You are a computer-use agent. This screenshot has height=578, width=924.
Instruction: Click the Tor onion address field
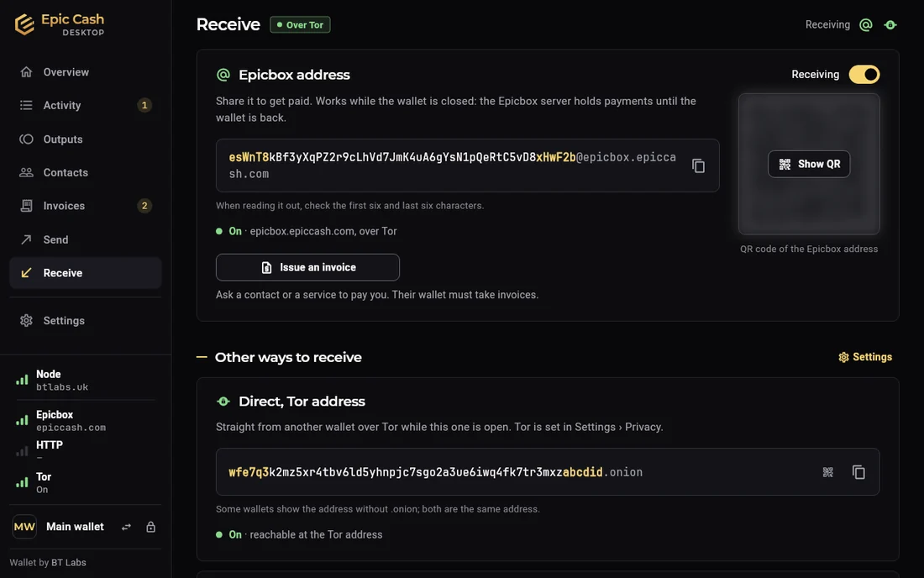pos(548,472)
